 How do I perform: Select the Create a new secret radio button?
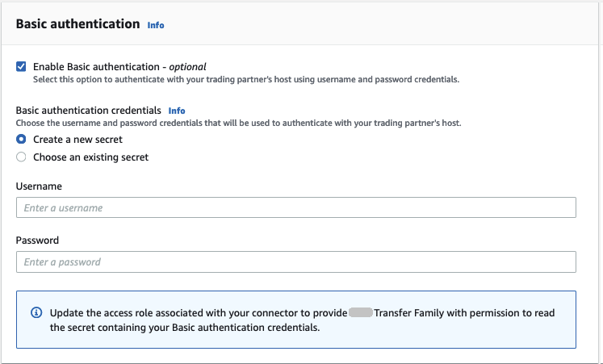pos(21,140)
